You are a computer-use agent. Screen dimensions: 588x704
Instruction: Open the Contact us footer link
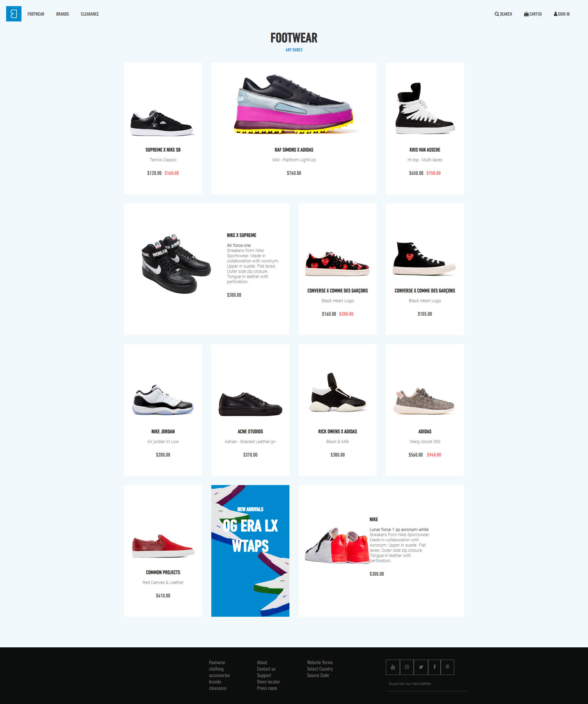tap(266, 669)
